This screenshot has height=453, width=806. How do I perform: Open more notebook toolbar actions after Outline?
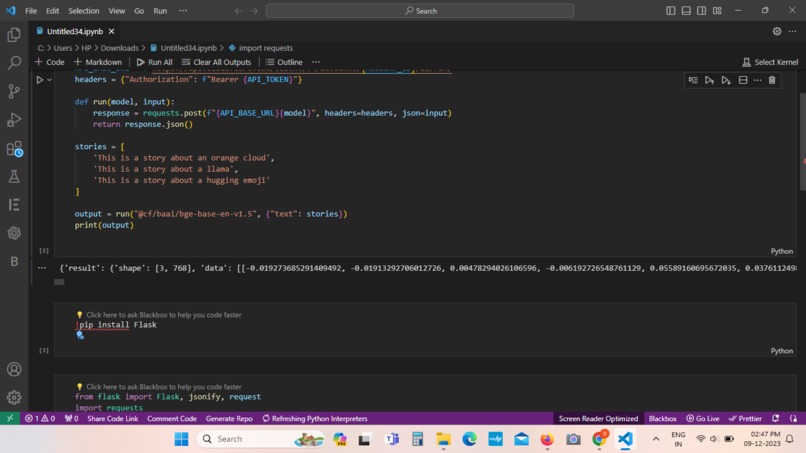316,62
